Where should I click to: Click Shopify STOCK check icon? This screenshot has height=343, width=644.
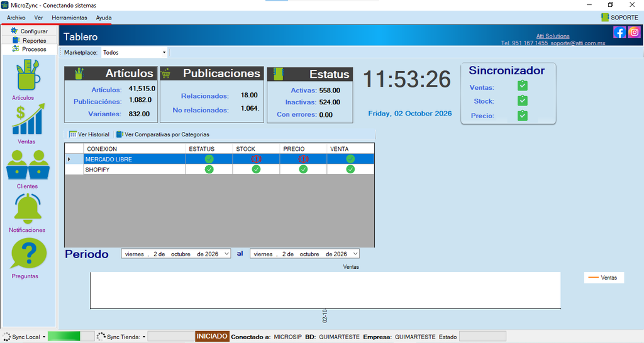(x=257, y=169)
